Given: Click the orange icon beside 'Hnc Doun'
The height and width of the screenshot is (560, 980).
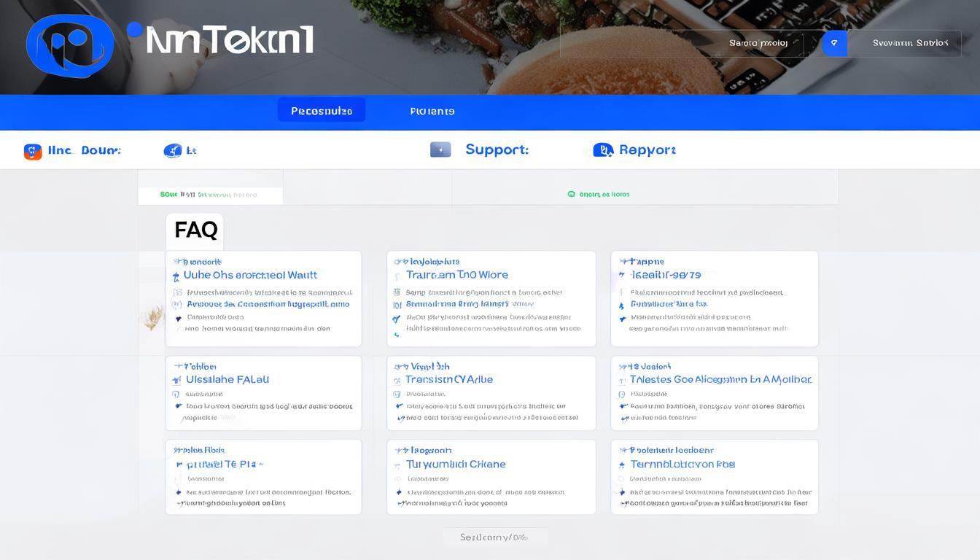Looking at the screenshot, I should pos(33,151).
